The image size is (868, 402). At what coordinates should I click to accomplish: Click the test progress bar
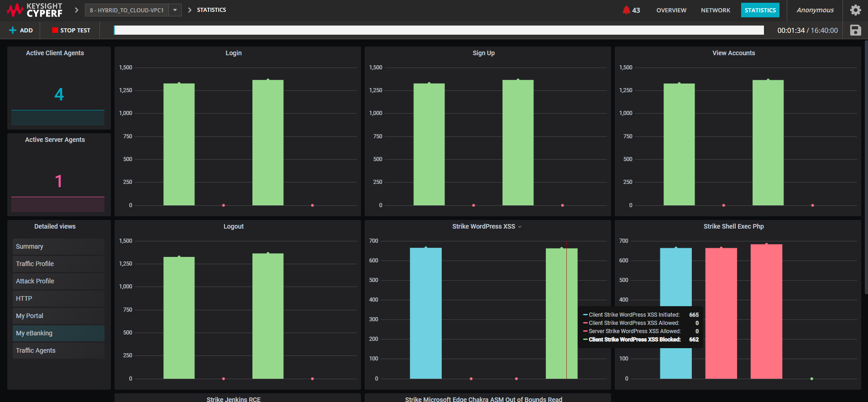[439, 30]
